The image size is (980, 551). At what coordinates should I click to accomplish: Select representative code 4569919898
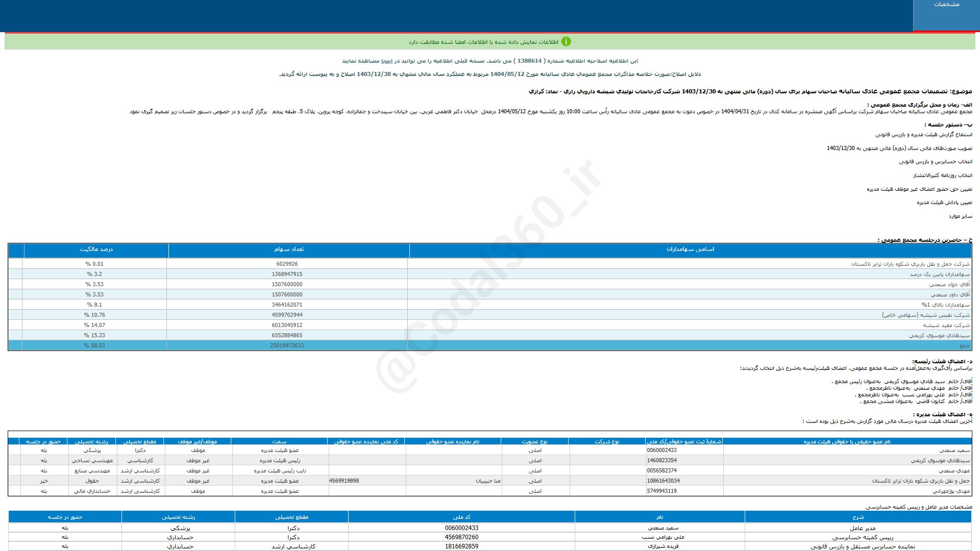point(344,481)
